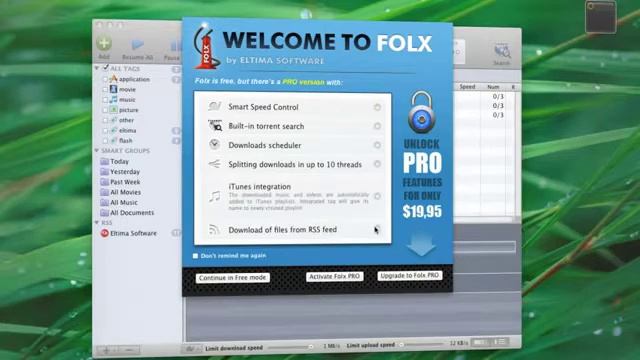Click the green Add download icon
The image size is (640, 360).
[x=104, y=43]
